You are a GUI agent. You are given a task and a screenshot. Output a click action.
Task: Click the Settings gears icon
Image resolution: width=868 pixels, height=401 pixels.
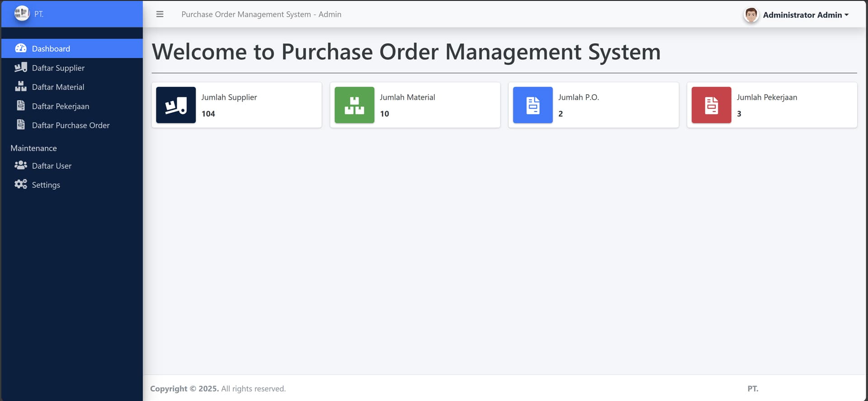tap(21, 184)
